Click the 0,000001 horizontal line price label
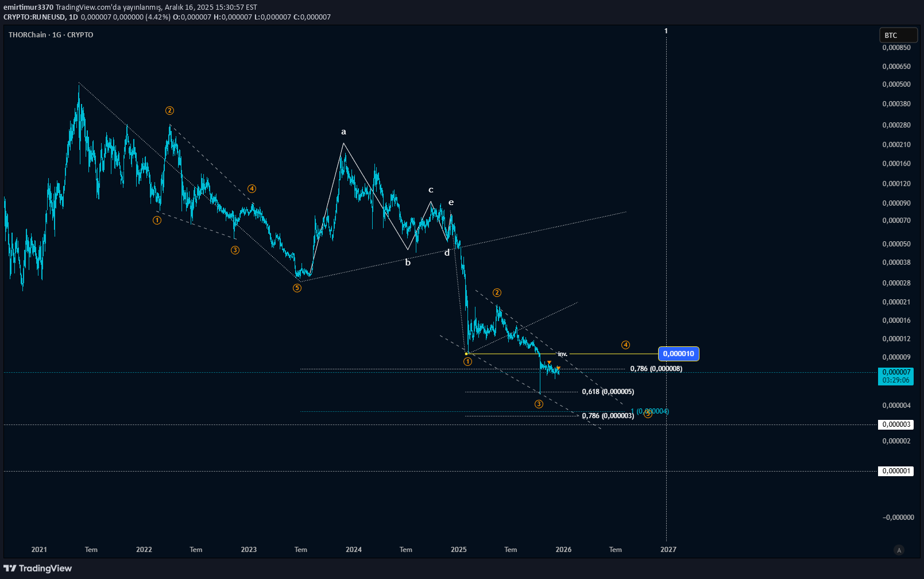Image resolution: width=924 pixels, height=579 pixels. [895, 471]
